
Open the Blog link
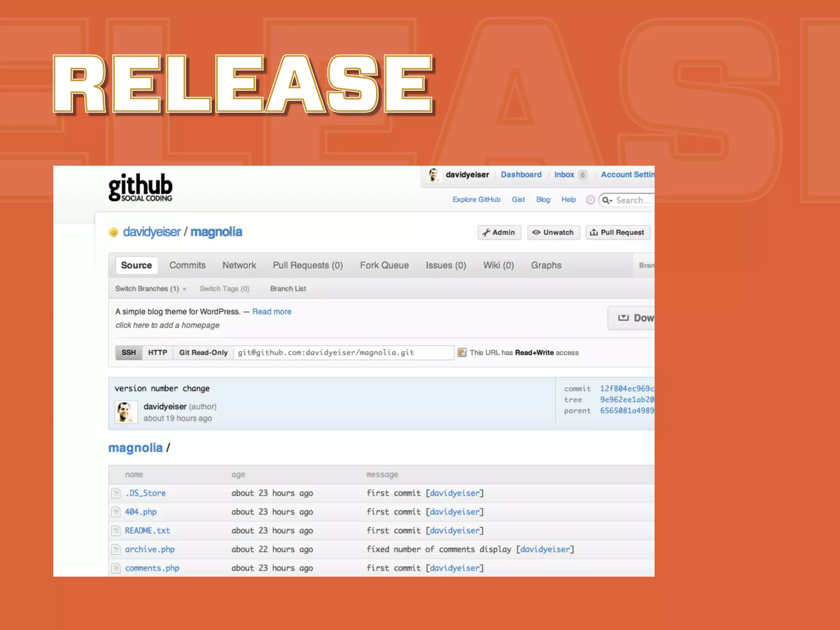[x=543, y=200]
